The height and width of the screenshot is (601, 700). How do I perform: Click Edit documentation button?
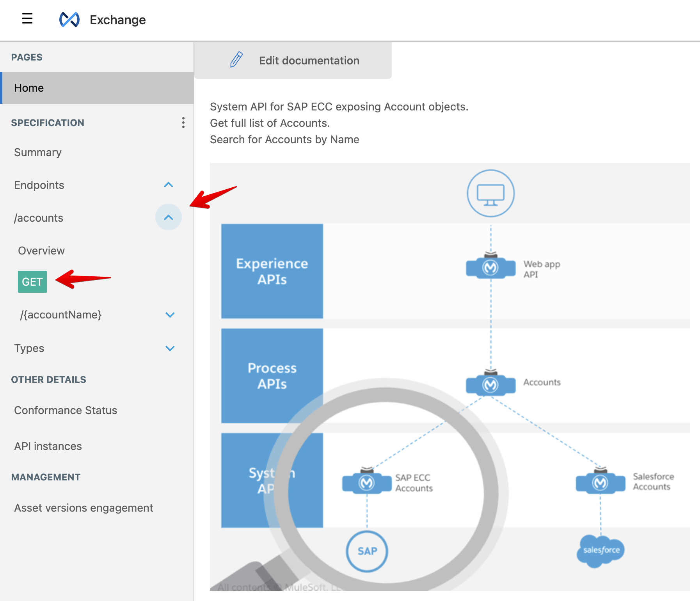point(293,60)
